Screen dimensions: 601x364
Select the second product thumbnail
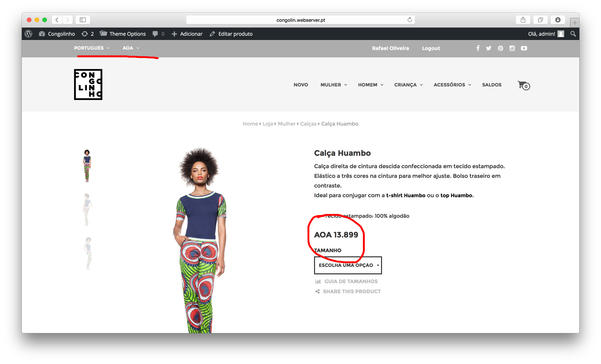point(87,209)
